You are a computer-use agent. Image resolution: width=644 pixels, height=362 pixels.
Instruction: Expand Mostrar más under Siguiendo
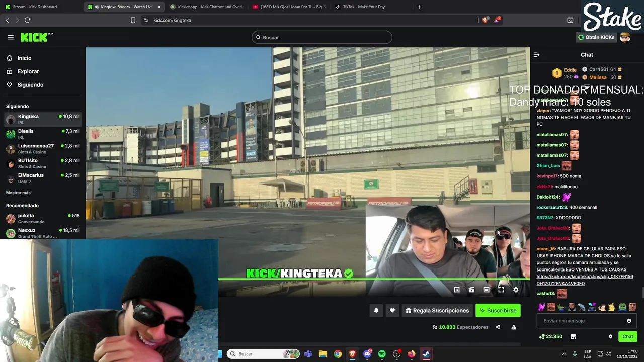[x=18, y=193]
